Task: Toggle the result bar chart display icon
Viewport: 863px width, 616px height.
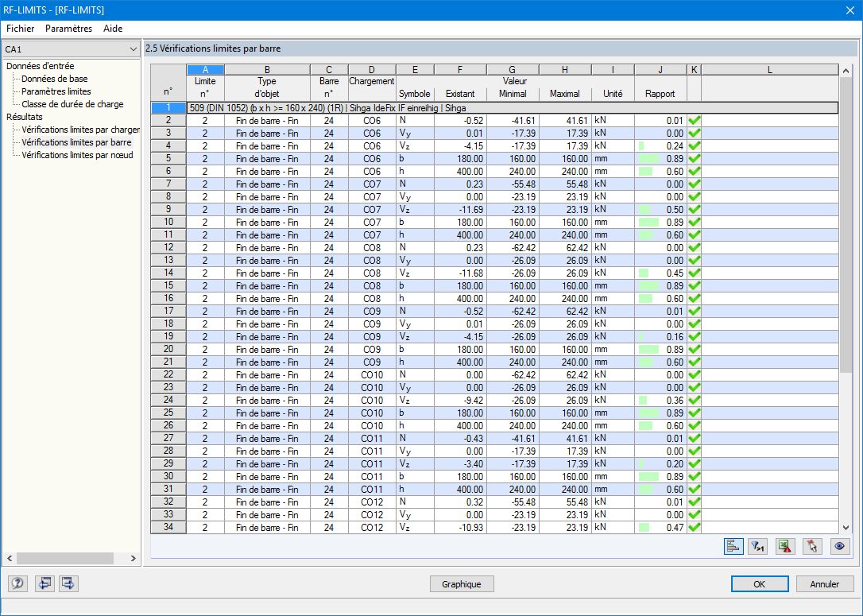Action: click(733, 546)
